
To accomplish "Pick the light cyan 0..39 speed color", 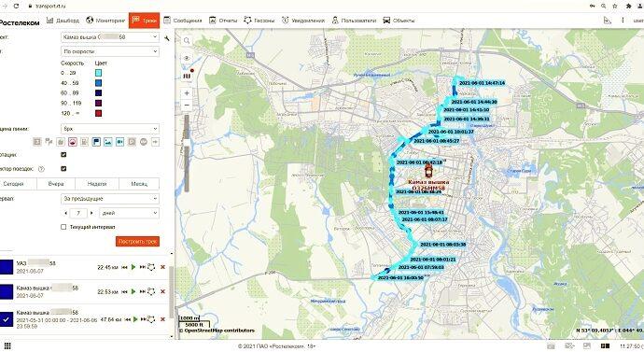I will pyautogui.click(x=98, y=73).
